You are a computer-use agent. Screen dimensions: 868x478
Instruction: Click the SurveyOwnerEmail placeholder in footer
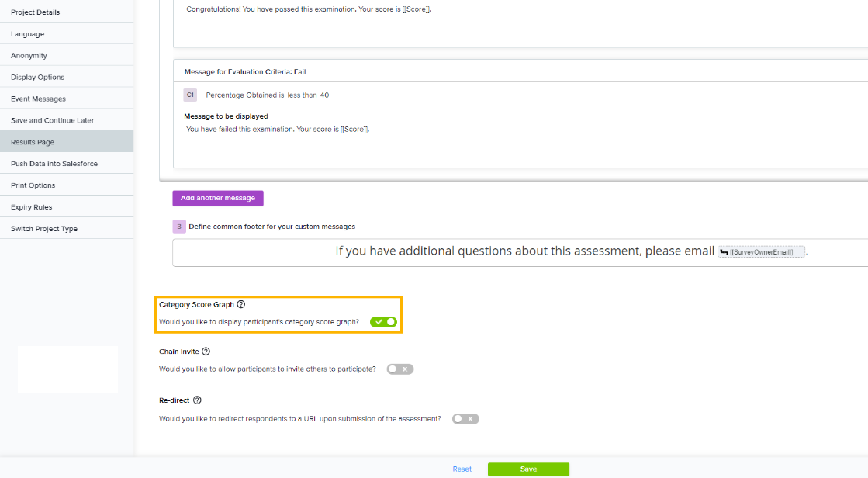click(x=762, y=252)
